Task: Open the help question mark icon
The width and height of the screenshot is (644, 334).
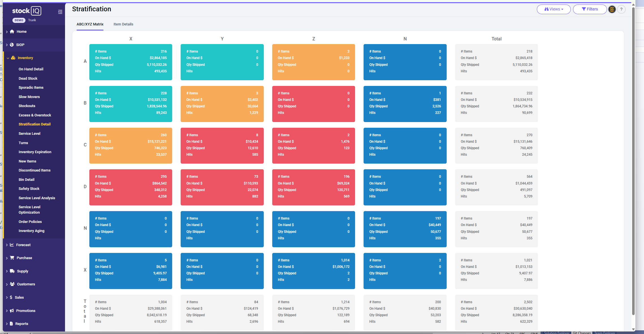Action: [x=621, y=9]
